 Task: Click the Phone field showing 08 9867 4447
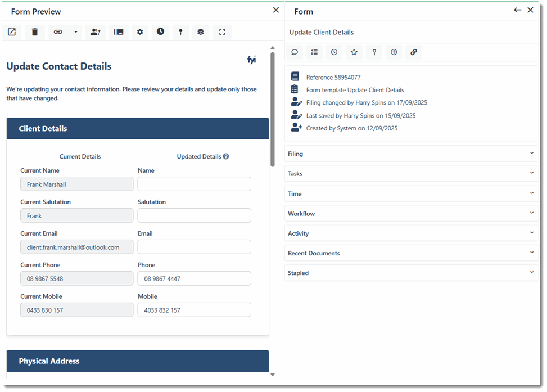[195, 278]
